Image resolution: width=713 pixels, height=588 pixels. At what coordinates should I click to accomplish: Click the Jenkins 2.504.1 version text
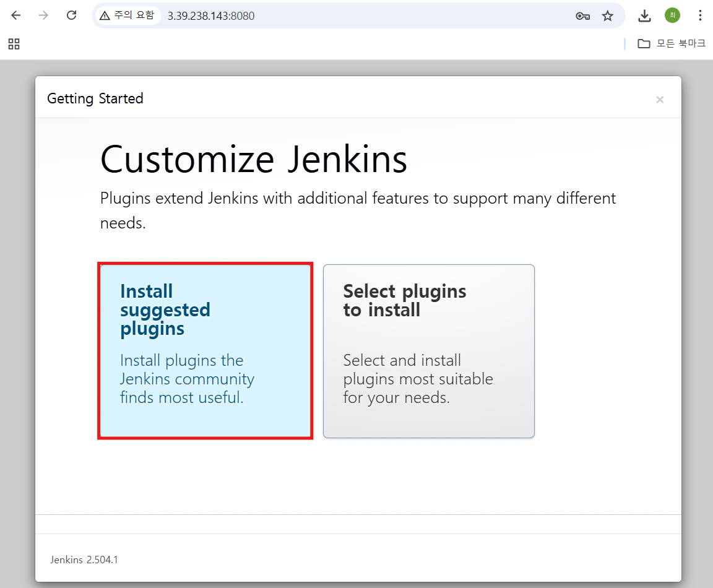click(x=84, y=560)
